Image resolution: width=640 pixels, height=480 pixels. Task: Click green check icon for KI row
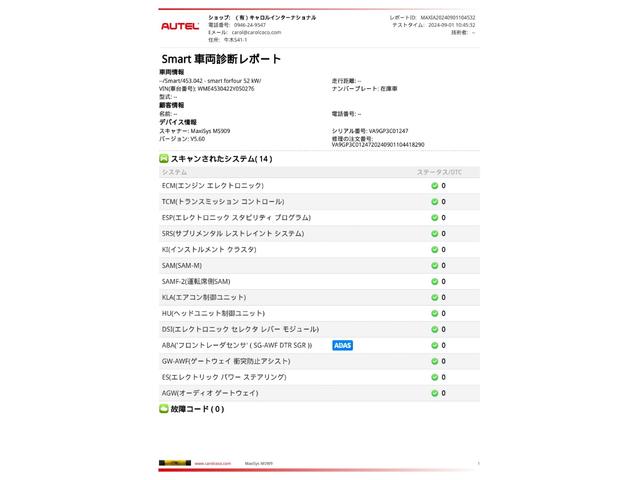tap(435, 249)
